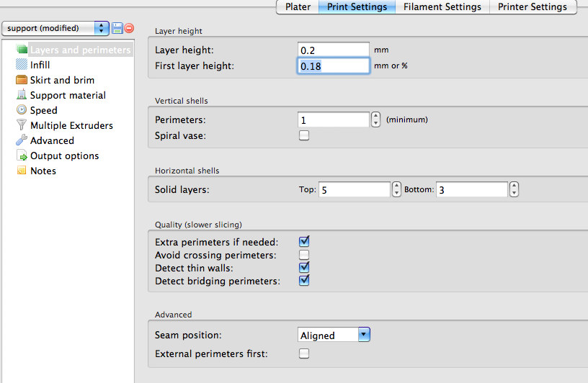Open the Printer Settings tab
The height and width of the screenshot is (383, 588).
point(533,6)
